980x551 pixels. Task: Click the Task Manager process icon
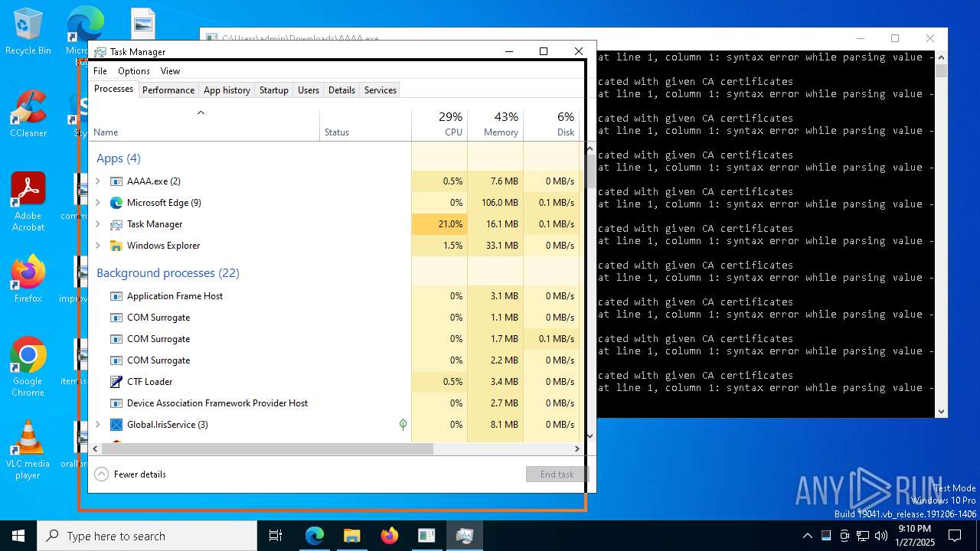[116, 224]
